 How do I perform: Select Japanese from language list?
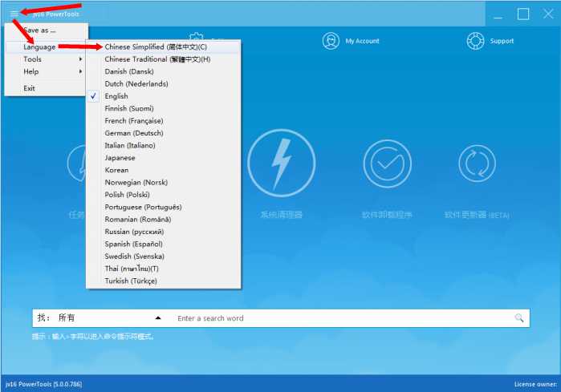pos(120,158)
